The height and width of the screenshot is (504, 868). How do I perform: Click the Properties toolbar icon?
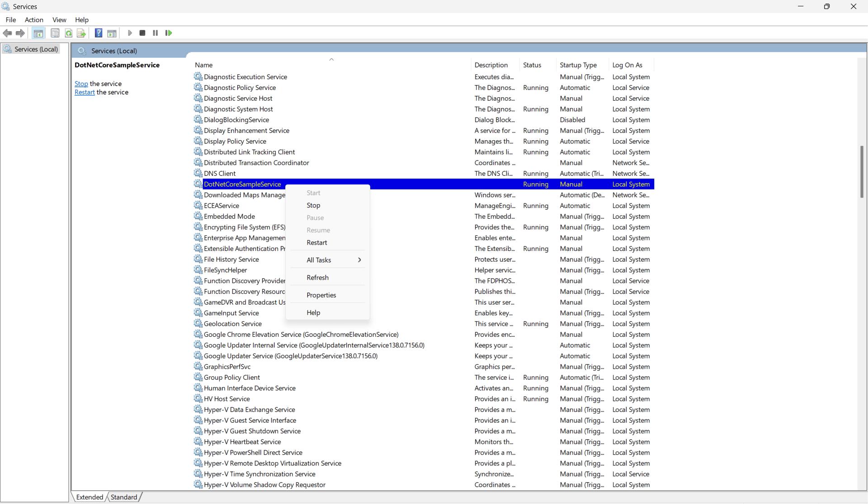pos(55,33)
